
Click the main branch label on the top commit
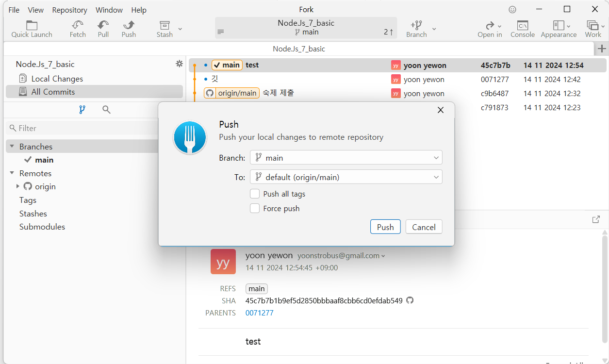click(x=227, y=65)
